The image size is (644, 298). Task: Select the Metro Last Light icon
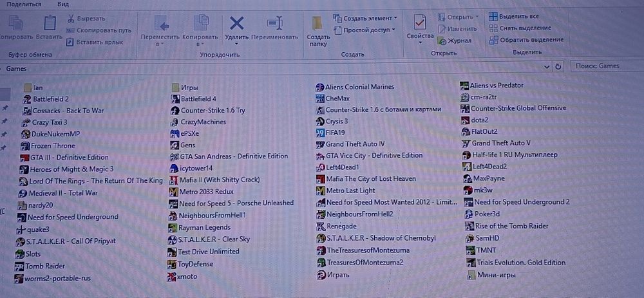(x=320, y=191)
